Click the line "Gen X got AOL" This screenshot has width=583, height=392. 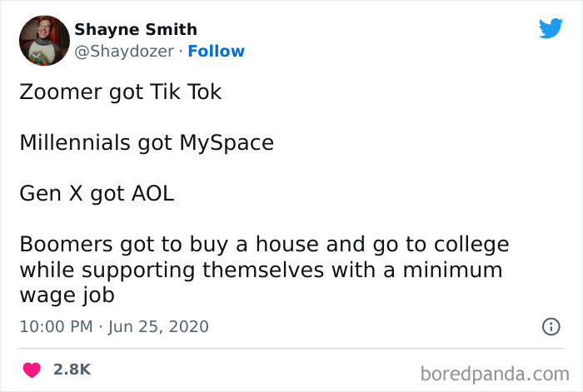(x=97, y=194)
